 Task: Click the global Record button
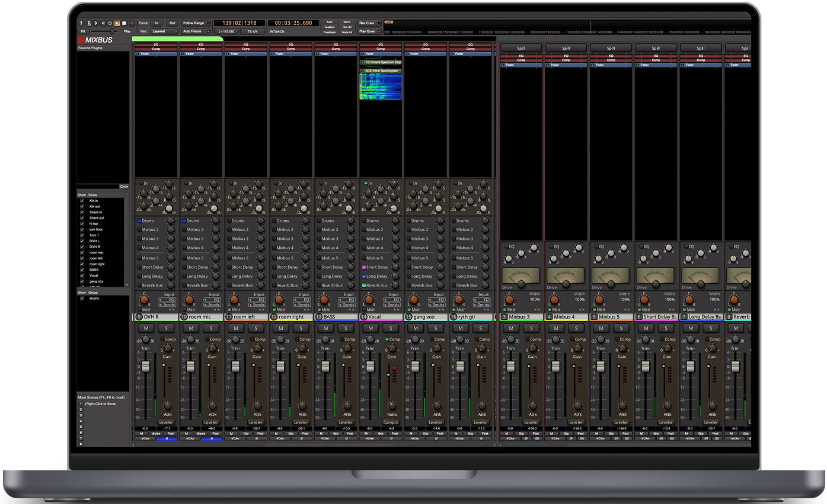[132, 23]
